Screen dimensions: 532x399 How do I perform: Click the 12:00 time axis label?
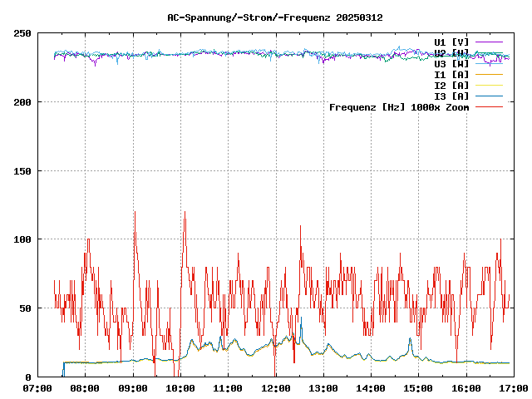pos(275,388)
